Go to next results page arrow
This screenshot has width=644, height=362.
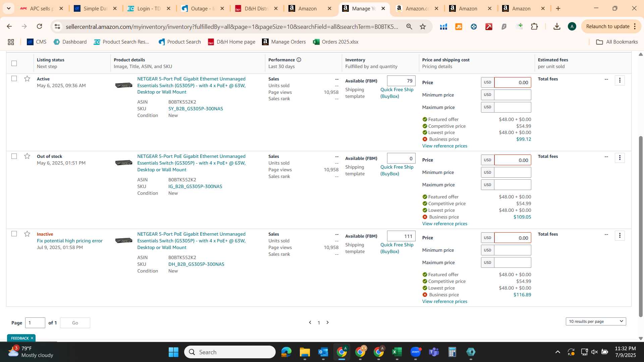tap(328, 322)
